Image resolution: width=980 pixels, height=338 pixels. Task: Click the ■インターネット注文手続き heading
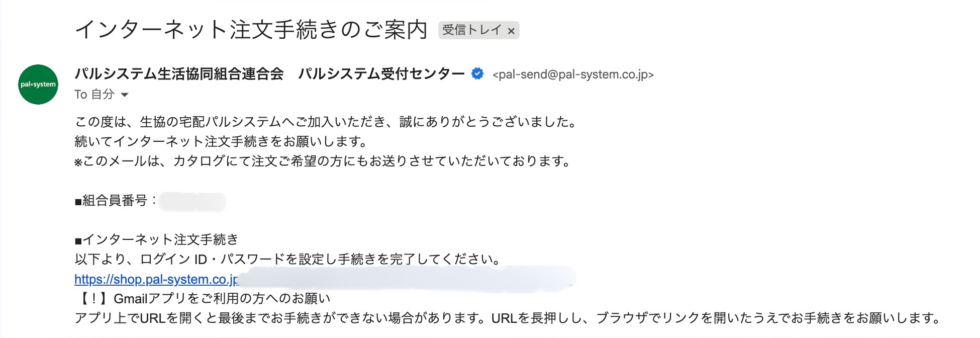pyautogui.click(x=156, y=239)
